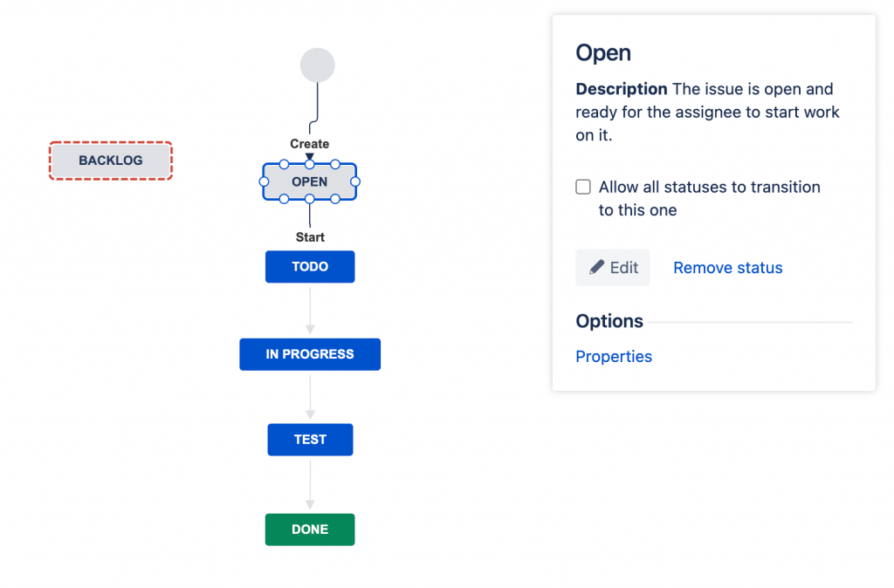Image resolution: width=894 pixels, height=588 pixels.
Task: Select the DONE status node
Action: point(310,530)
